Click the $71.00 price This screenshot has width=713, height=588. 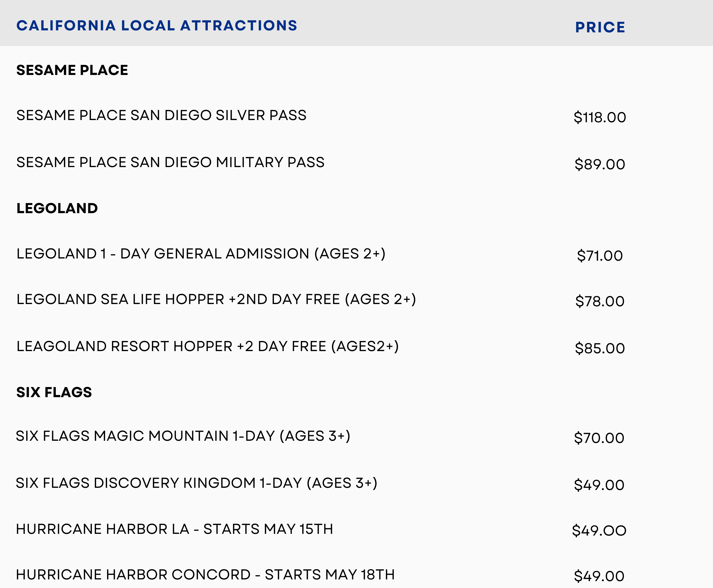[x=600, y=256]
